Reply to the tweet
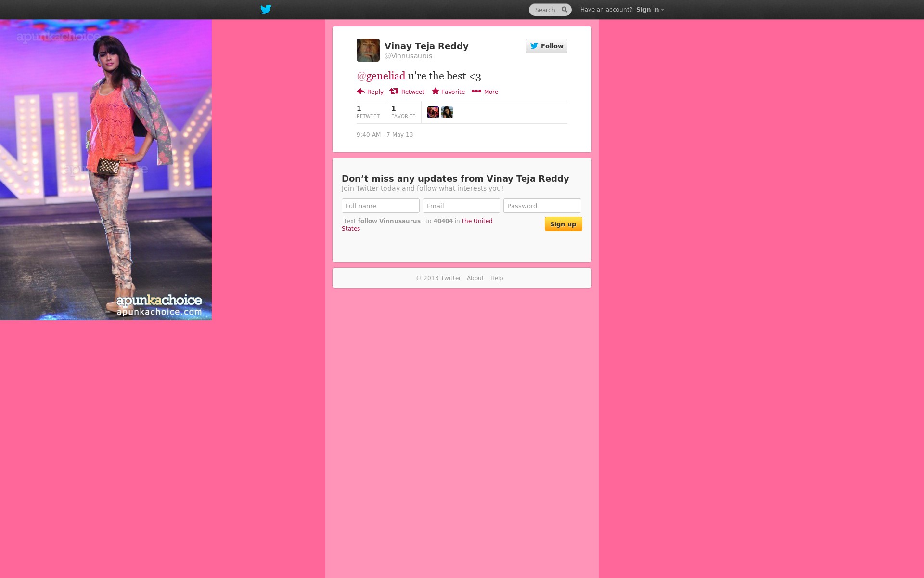 click(370, 92)
